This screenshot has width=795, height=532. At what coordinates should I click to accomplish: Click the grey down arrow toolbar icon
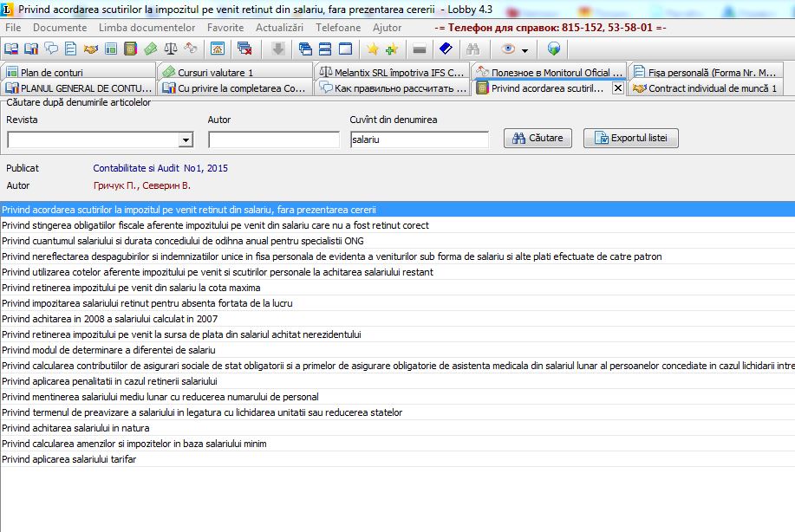click(277, 49)
